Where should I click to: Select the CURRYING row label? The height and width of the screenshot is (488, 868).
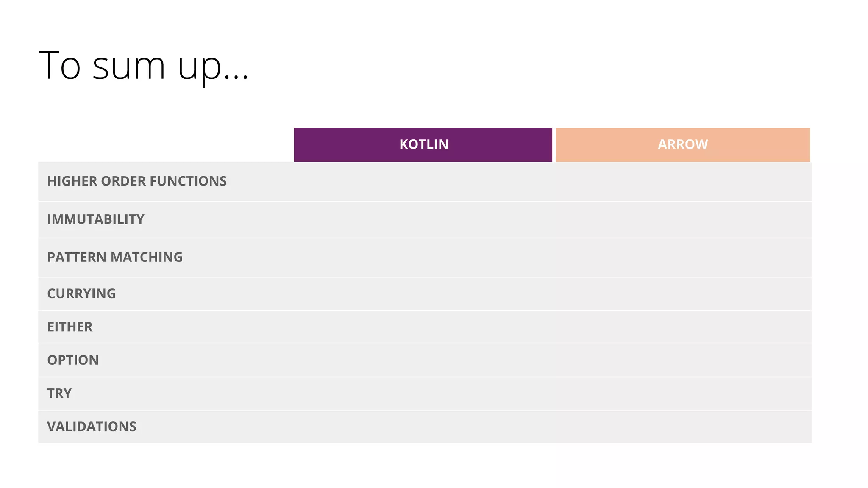[81, 294]
